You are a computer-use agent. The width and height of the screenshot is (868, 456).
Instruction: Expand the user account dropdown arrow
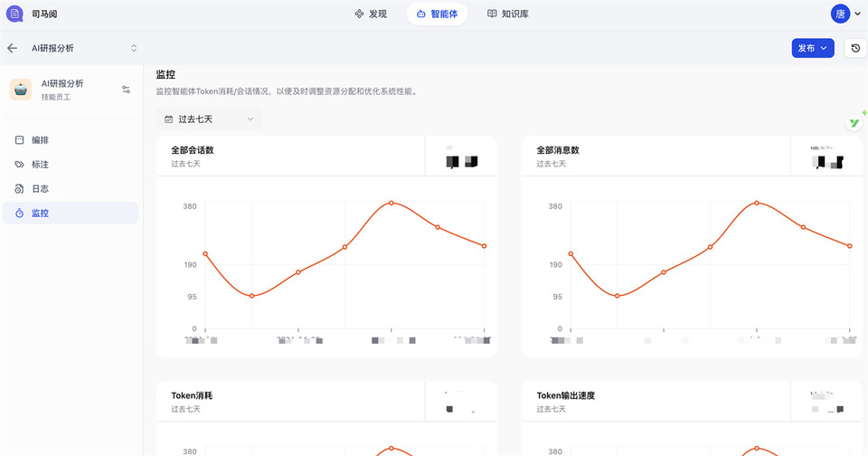click(857, 14)
